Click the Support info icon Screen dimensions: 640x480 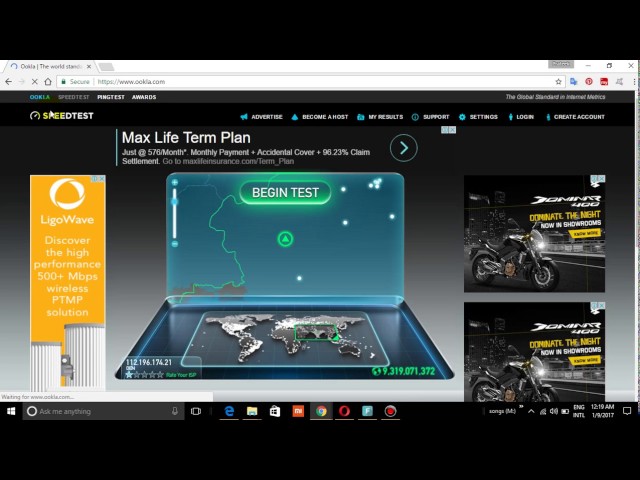415,117
